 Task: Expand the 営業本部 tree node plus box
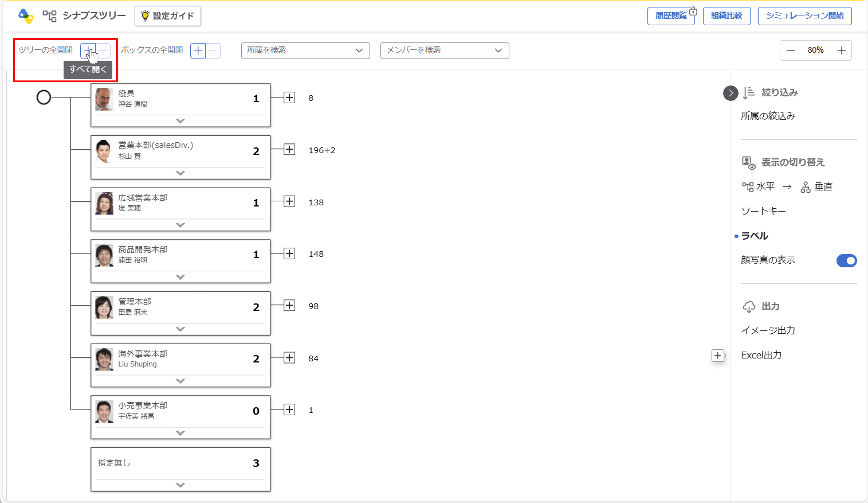click(289, 150)
